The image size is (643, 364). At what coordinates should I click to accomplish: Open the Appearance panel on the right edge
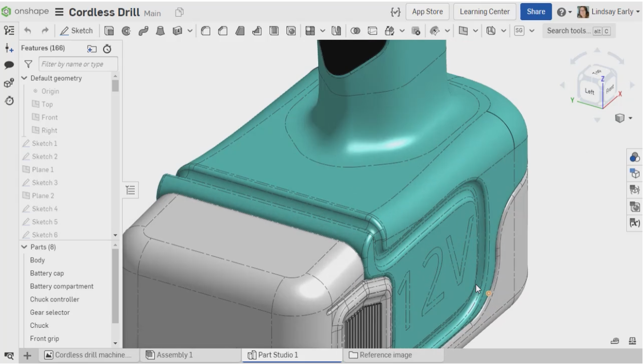pos(634,157)
